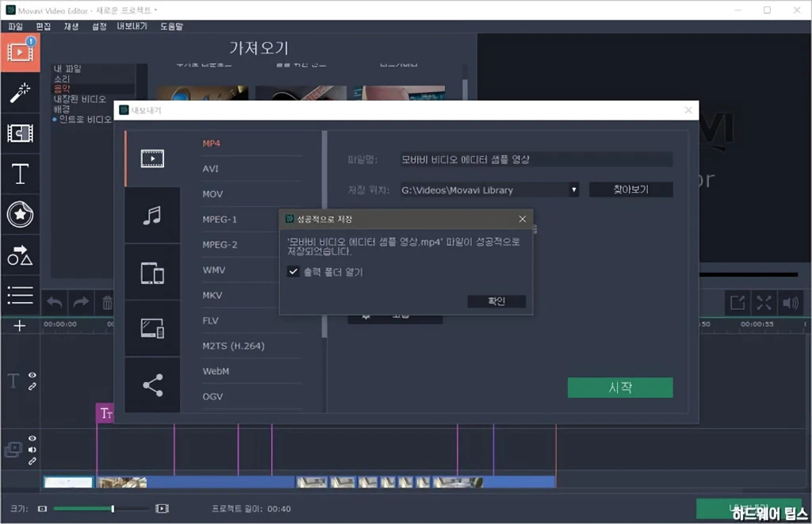Click the file name input field
812x524 pixels.
pyautogui.click(x=536, y=159)
